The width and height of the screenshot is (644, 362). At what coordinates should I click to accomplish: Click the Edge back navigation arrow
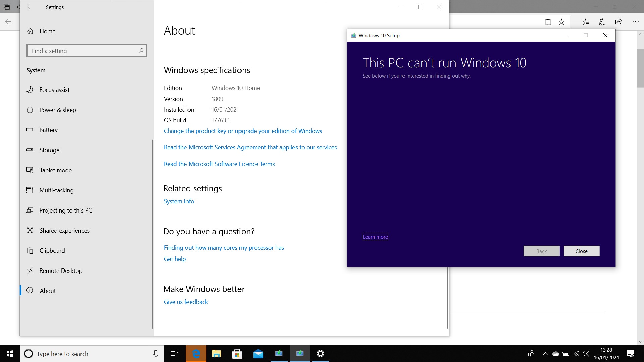[x=8, y=22]
